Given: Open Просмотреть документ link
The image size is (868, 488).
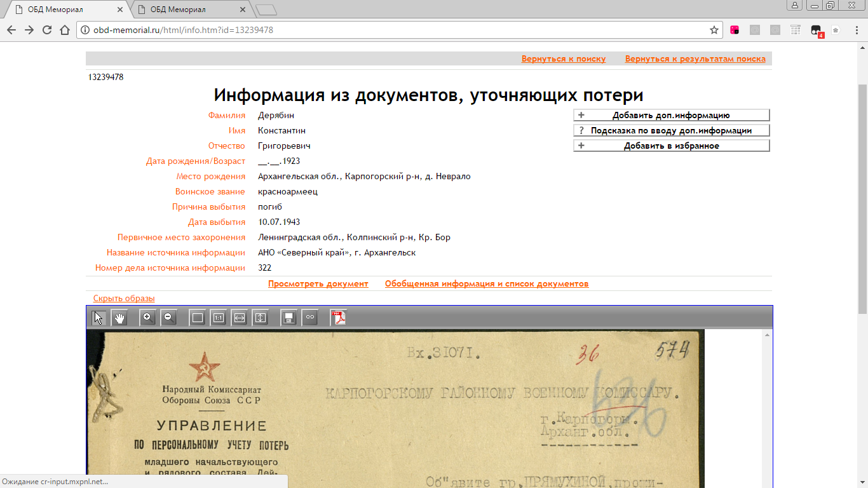Looking at the screenshot, I should coord(318,283).
